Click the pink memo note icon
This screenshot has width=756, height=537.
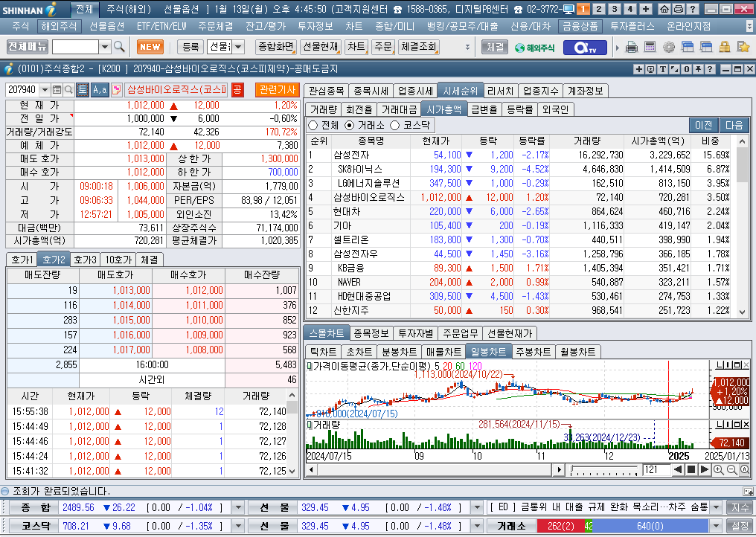[116, 90]
